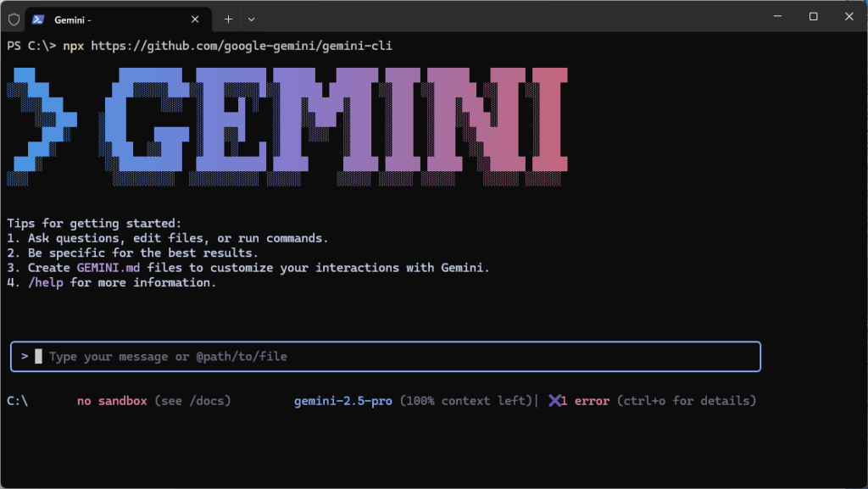Close the Gemini tab
The height and width of the screenshot is (489, 868).
pyautogui.click(x=195, y=19)
